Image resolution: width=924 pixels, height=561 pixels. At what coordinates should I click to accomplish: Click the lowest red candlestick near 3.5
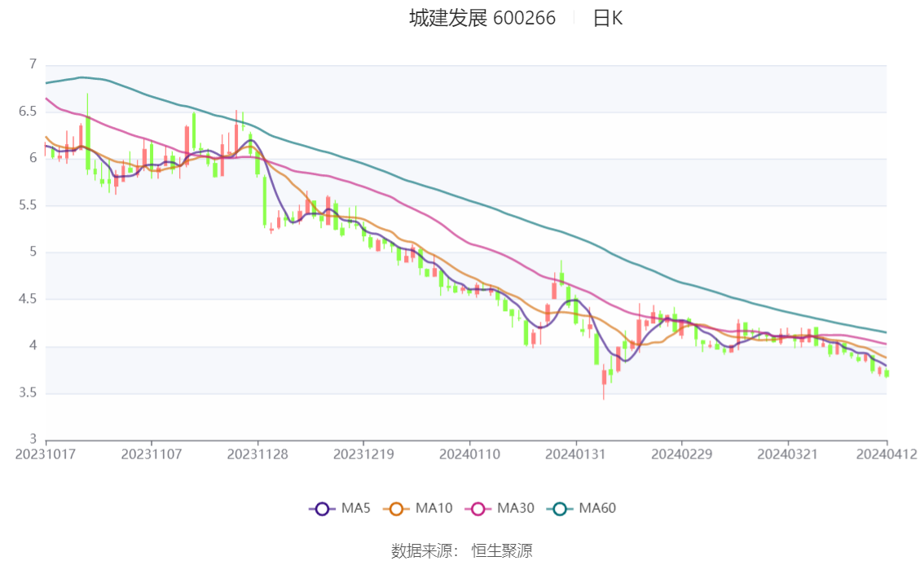coord(604,379)
